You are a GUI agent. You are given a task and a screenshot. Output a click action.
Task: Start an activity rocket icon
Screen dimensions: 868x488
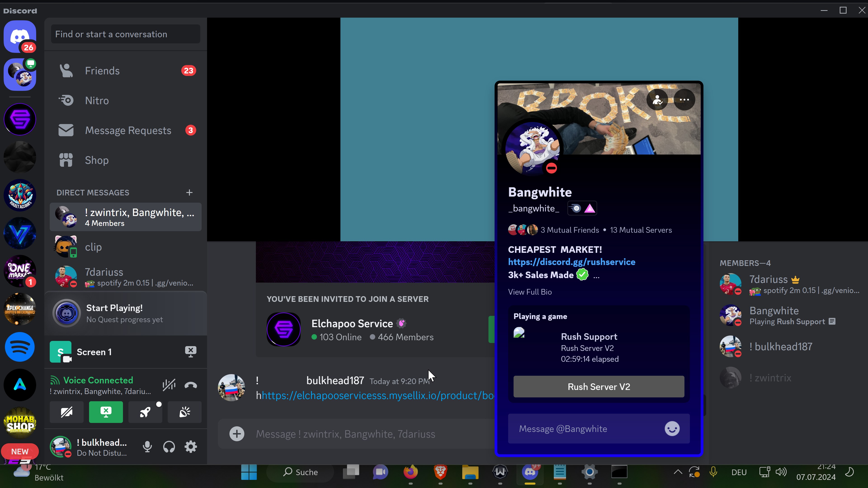[x=145, y=412]
